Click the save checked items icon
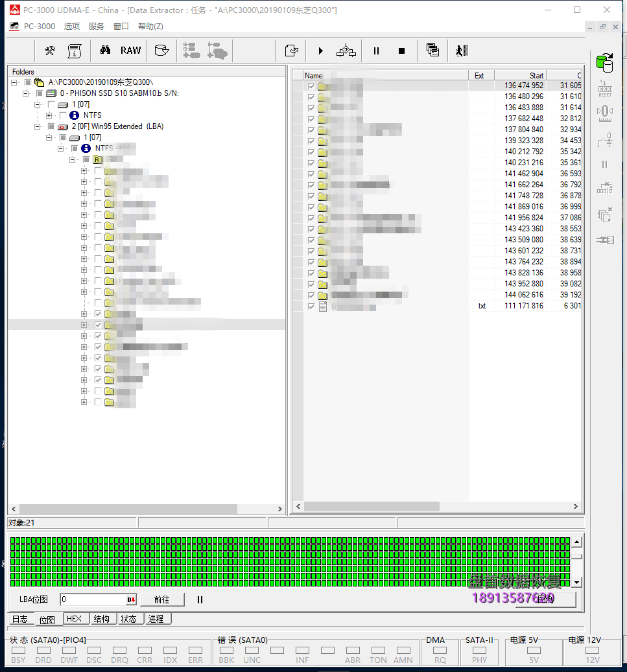The height and width of the screenshot is (672, 627). (x=292, y=51)
